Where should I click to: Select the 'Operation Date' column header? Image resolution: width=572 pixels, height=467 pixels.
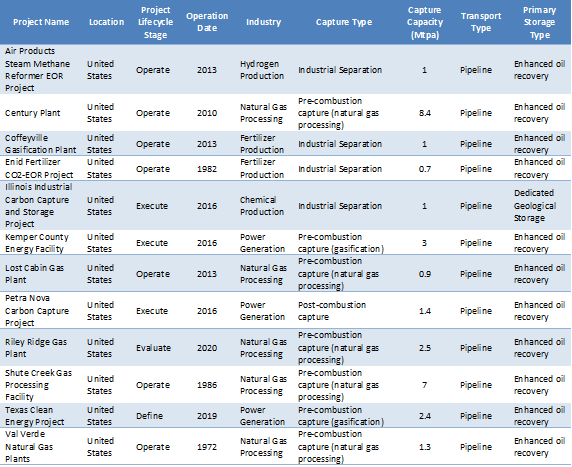point(207,22)
